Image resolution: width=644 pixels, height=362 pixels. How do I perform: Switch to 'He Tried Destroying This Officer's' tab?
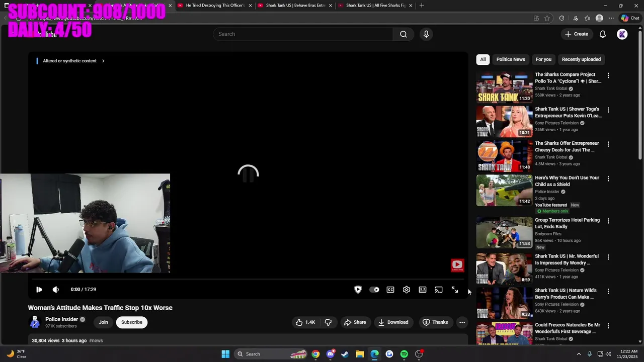(215, 6)
